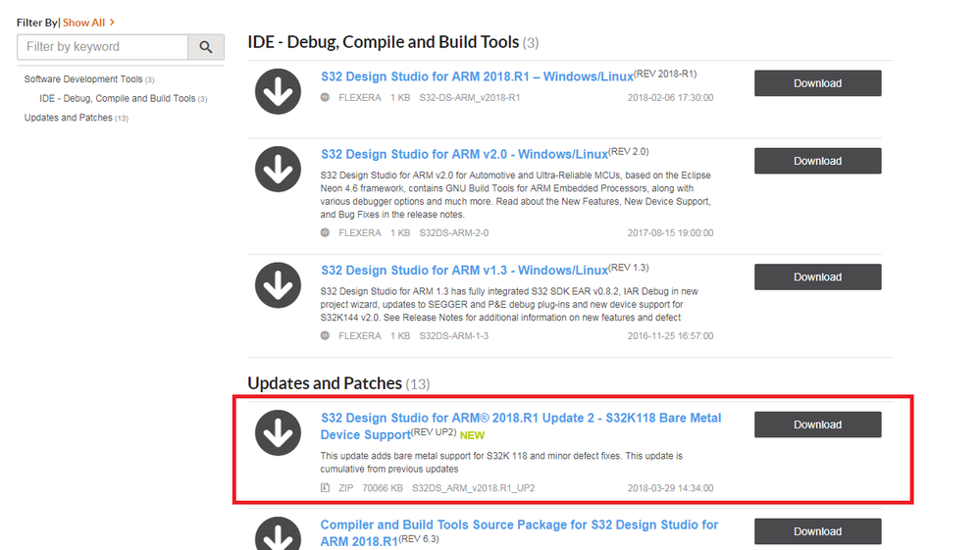Click download arrow icon for ARM v1.3
Image resolution: width=980 pixels, height=550 pixels.
coord(279,285)
